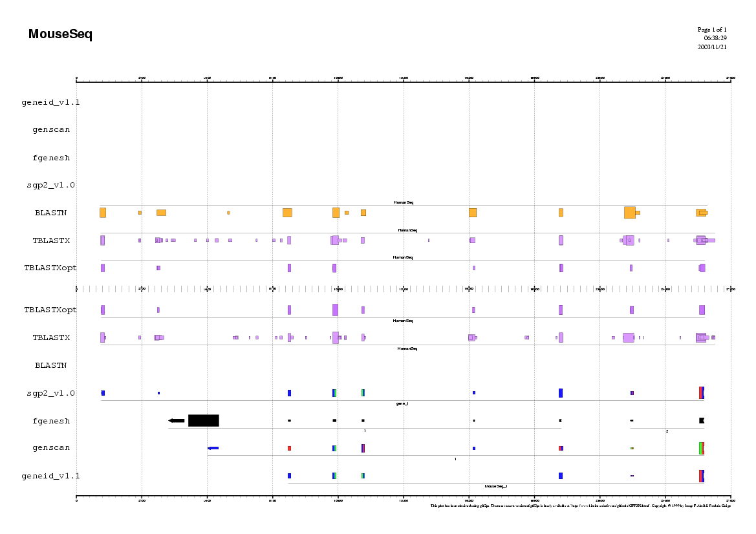Select the leftmost orange BLASTN alignment block
Image resolution: width=756 pixels, height=534 pixels.
point(102,213)
